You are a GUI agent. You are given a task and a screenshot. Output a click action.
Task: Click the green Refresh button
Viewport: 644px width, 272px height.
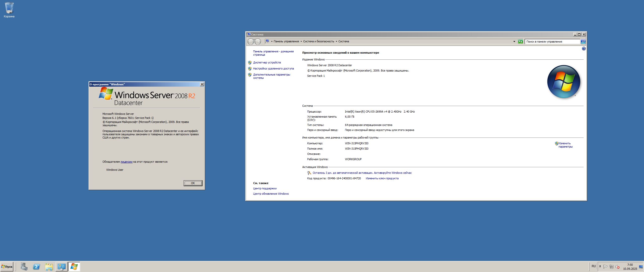click(x=520, y=42)
